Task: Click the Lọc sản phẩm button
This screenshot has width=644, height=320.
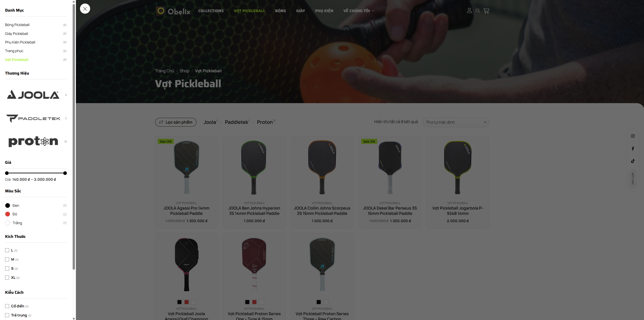Action: coord(176,122)
